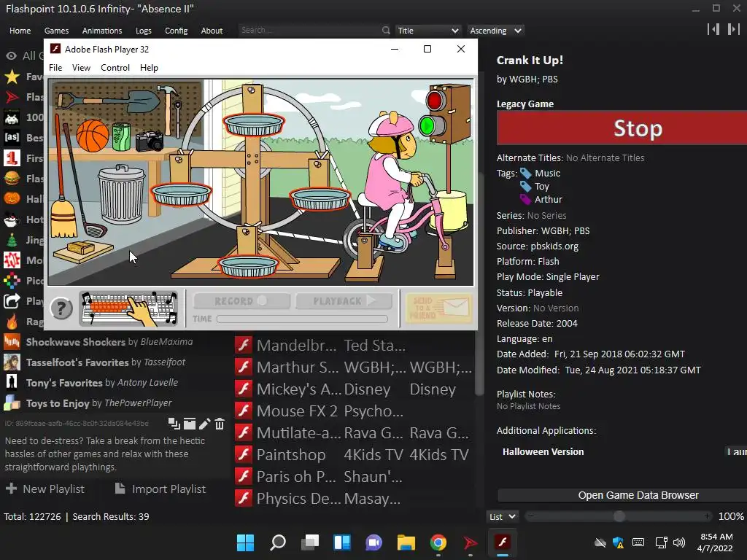The width and height of the screenshot is (747, 560).
Task: Click the help question mark button in game
Action: click(61, 308)
